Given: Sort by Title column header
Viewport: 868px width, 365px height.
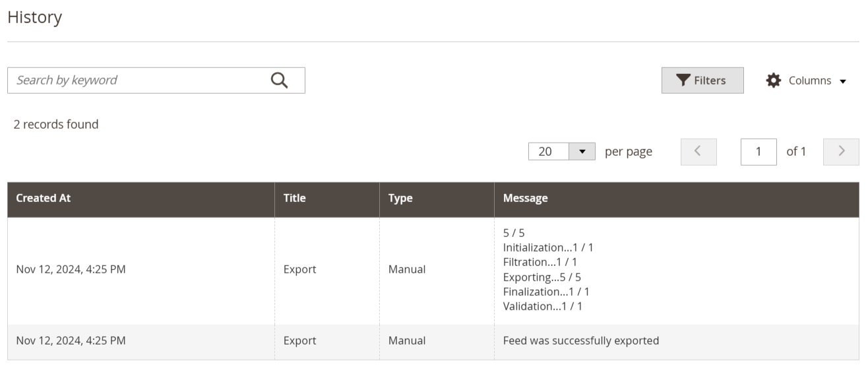Looking at the screenshot, I should [x=327, y=199].
